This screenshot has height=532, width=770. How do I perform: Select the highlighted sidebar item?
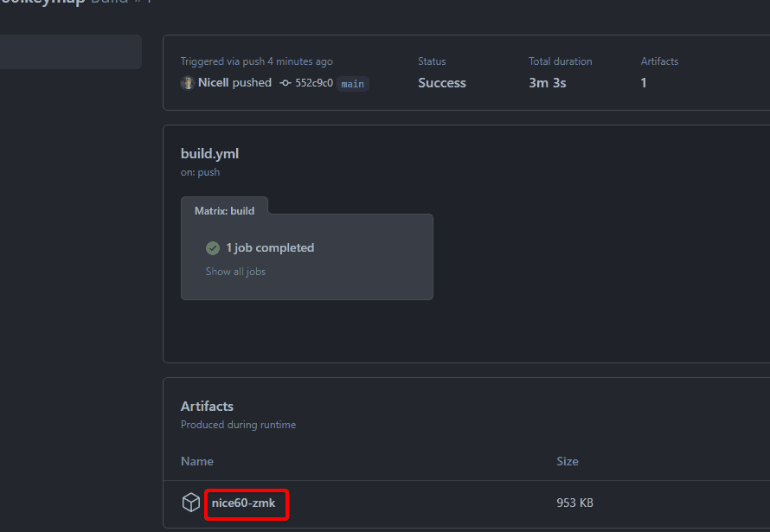click(69, 52)
